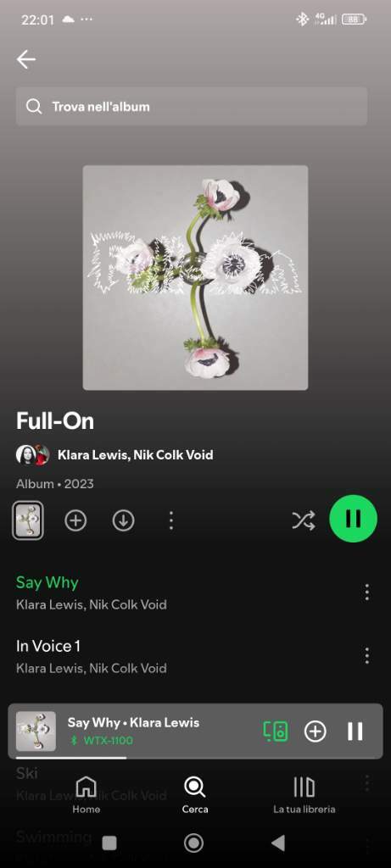Viewport: 391px width, 868px height.
Task: Go back using the top-left arrow
Action: [26, 59]
